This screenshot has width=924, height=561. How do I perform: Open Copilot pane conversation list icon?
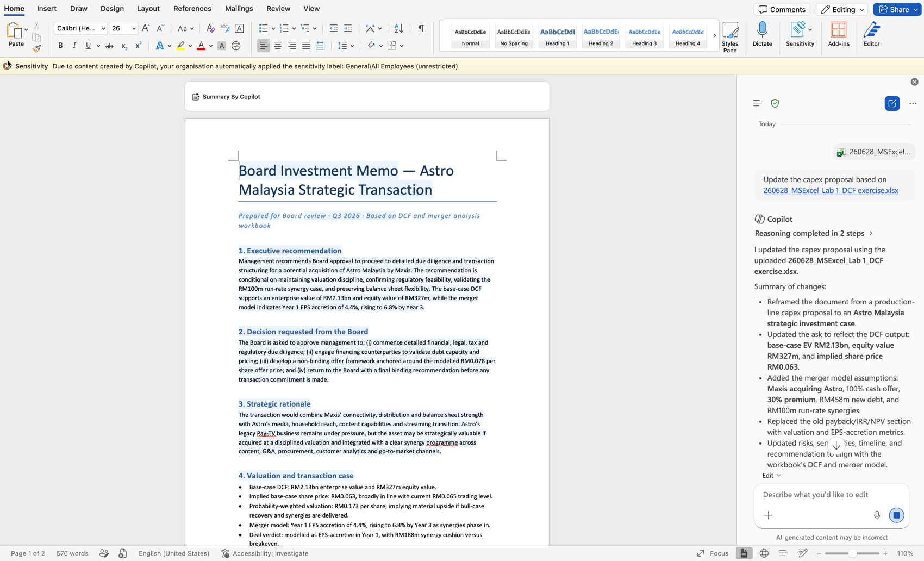[x=757, y=103]
